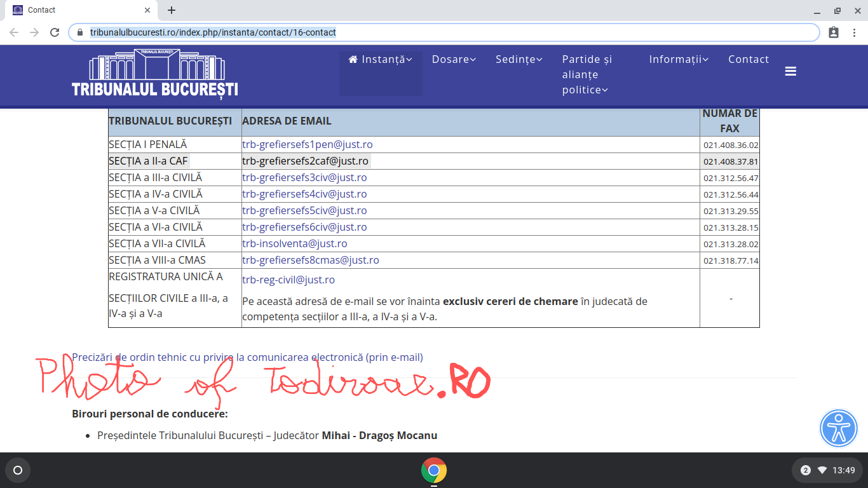Open the Precizări de ordin tehnic link
Viewport: 868px width, 488px height.
point(247,357)
